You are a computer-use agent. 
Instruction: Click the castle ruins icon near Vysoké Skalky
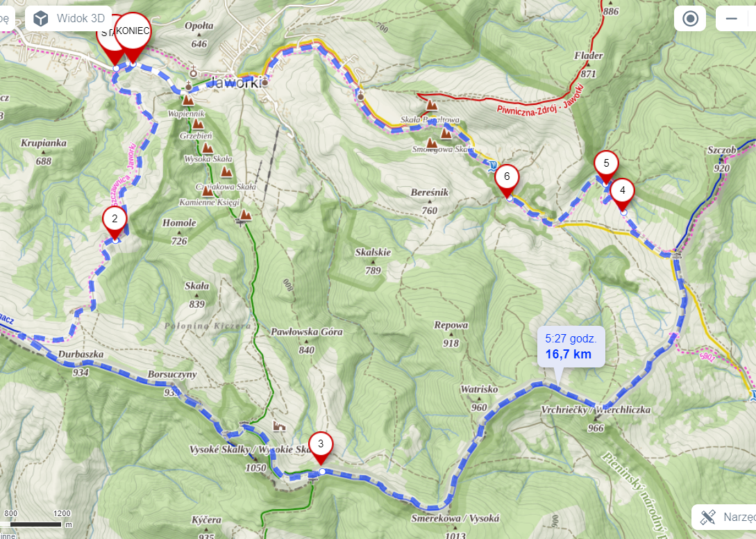279,425
